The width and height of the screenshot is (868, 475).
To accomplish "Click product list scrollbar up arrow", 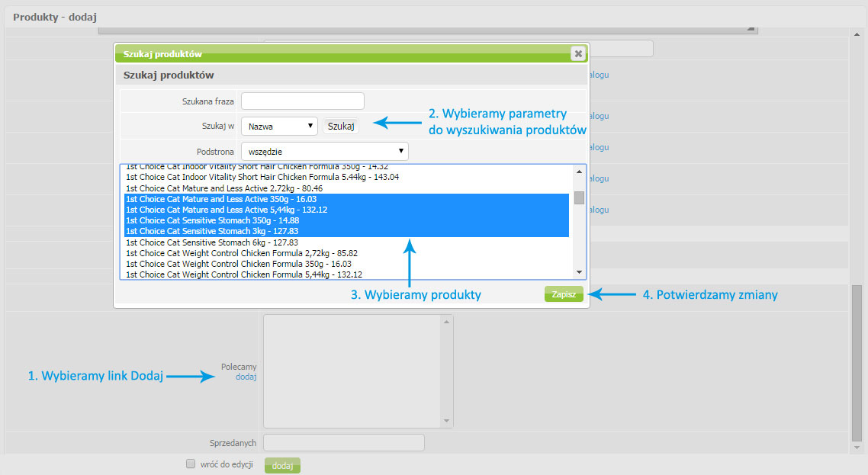I will [579, 172].
